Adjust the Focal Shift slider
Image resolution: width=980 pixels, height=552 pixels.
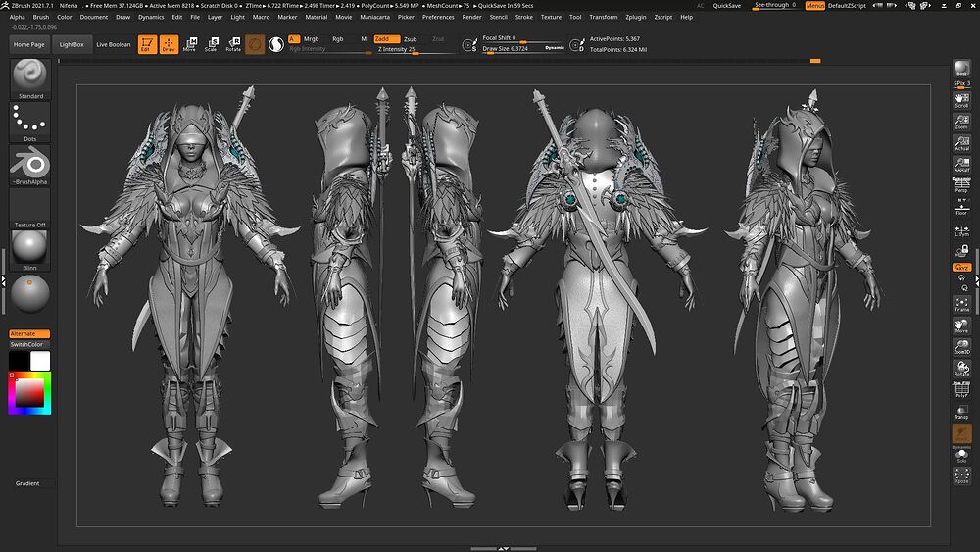(x=522, y=39)
